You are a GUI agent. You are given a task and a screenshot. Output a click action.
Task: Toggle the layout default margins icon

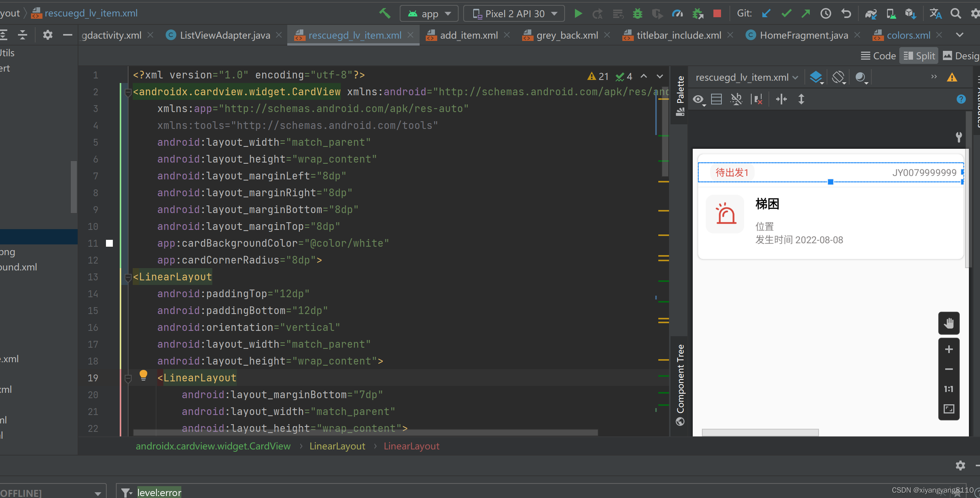(x=716, y=99)
